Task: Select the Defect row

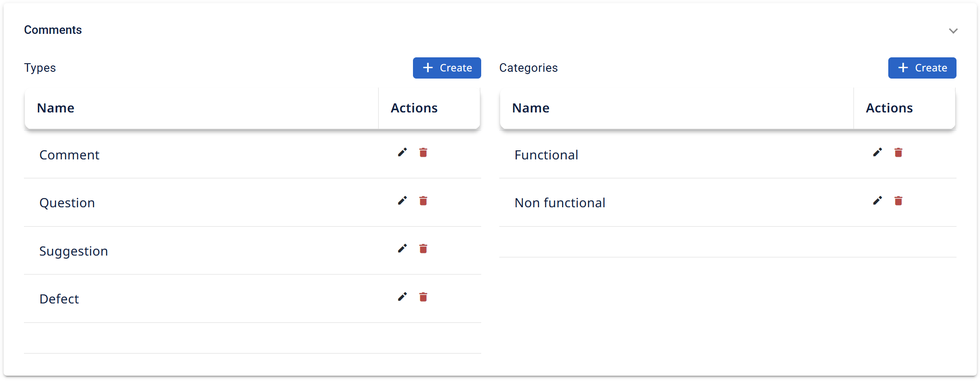Action: point(253,298)
